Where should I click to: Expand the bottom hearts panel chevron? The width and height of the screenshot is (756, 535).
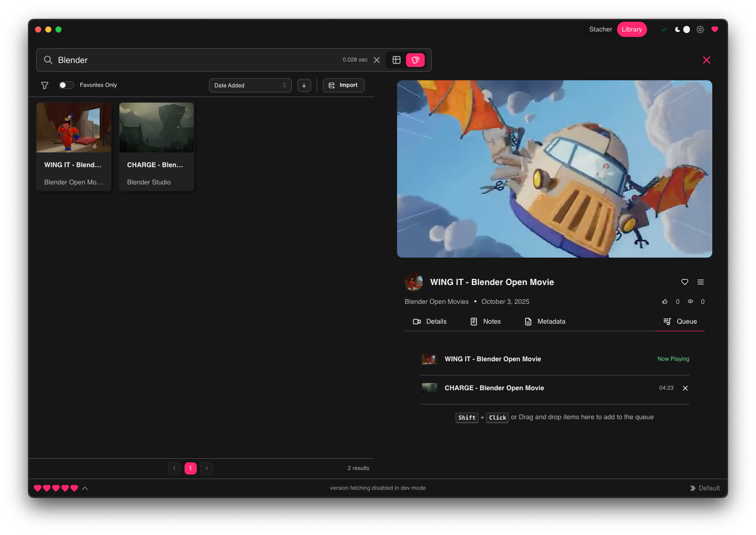(x=85, y=488)
